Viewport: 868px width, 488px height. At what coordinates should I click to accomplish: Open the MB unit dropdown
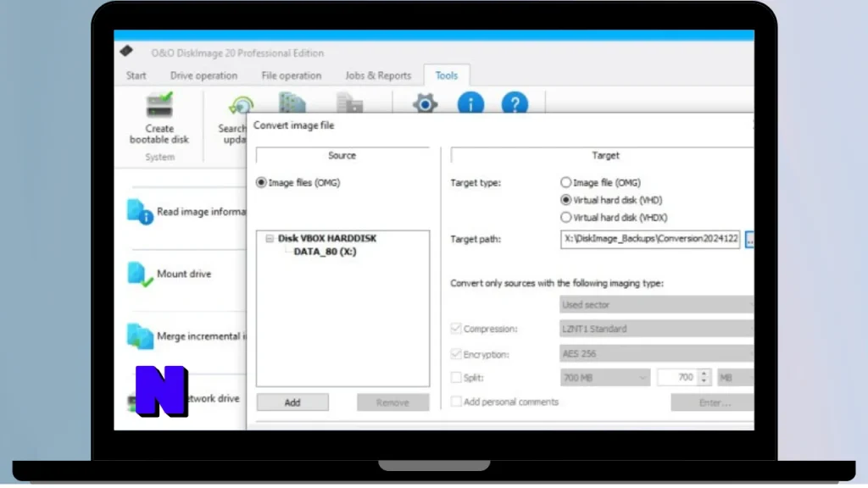[x=736, y=378]
